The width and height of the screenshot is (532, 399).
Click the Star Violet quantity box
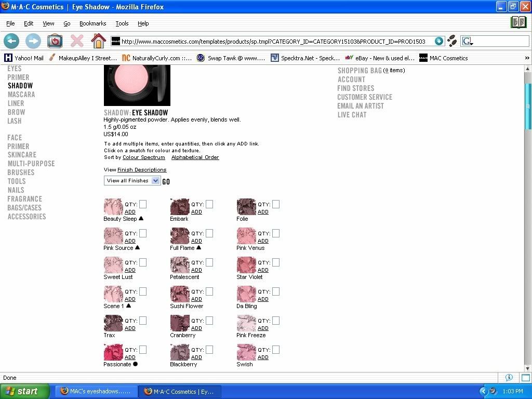coord(276,262)
